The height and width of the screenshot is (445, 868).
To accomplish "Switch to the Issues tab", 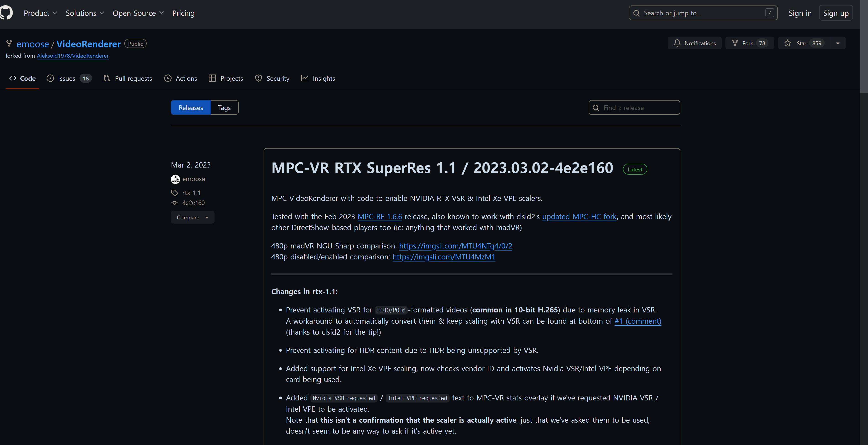I will (69, 78).
